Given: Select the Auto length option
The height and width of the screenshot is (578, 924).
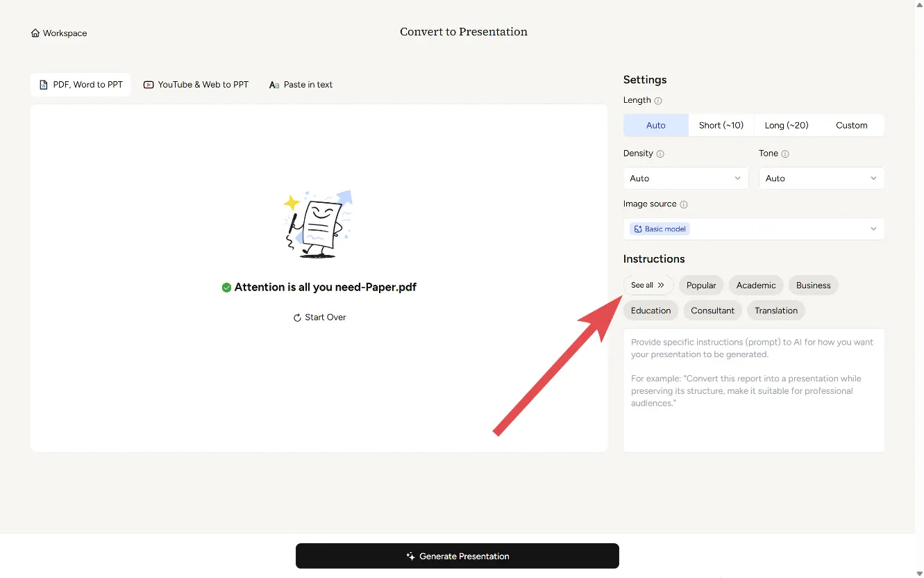Looking at the screenshot, I should [x=655, y=126].
